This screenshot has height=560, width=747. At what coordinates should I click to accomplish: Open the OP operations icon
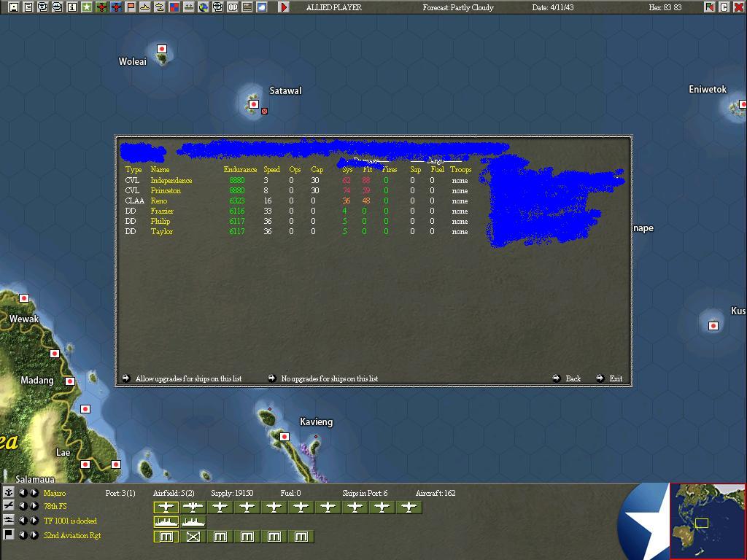(233, 7)
